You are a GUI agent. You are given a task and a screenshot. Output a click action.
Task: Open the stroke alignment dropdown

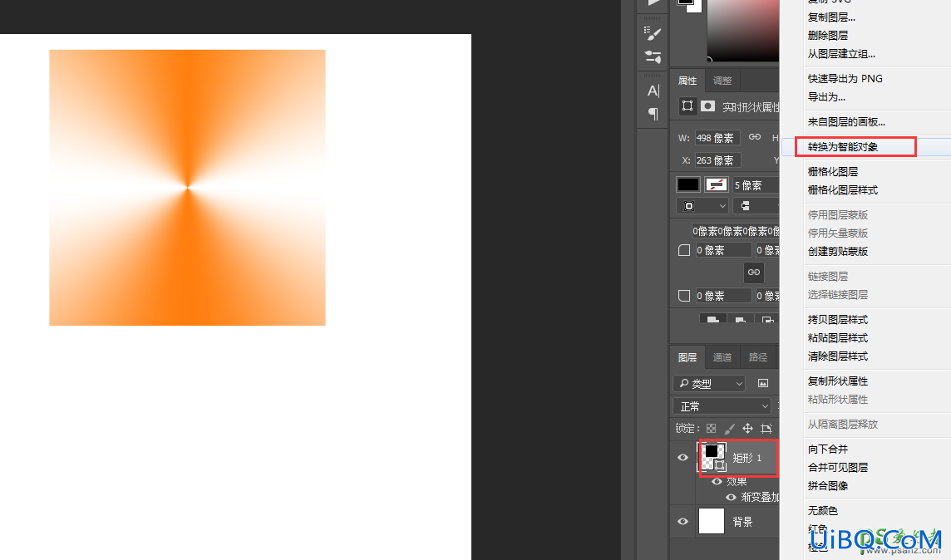(702, 206)
